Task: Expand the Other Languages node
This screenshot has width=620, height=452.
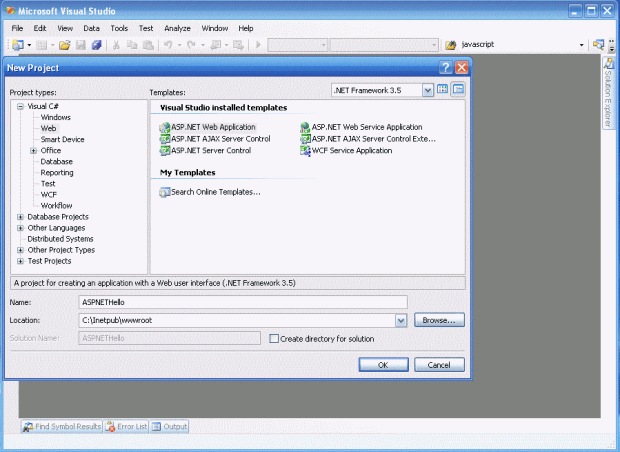Action: click(x=20, y=228)
